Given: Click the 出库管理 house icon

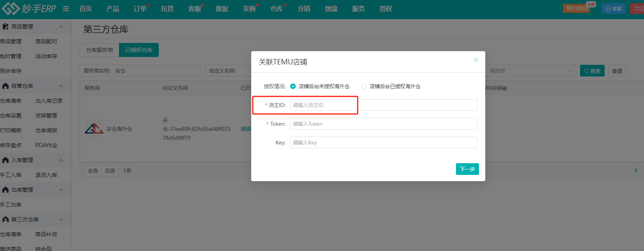Looking at the screenshot, I should (5, 190).
